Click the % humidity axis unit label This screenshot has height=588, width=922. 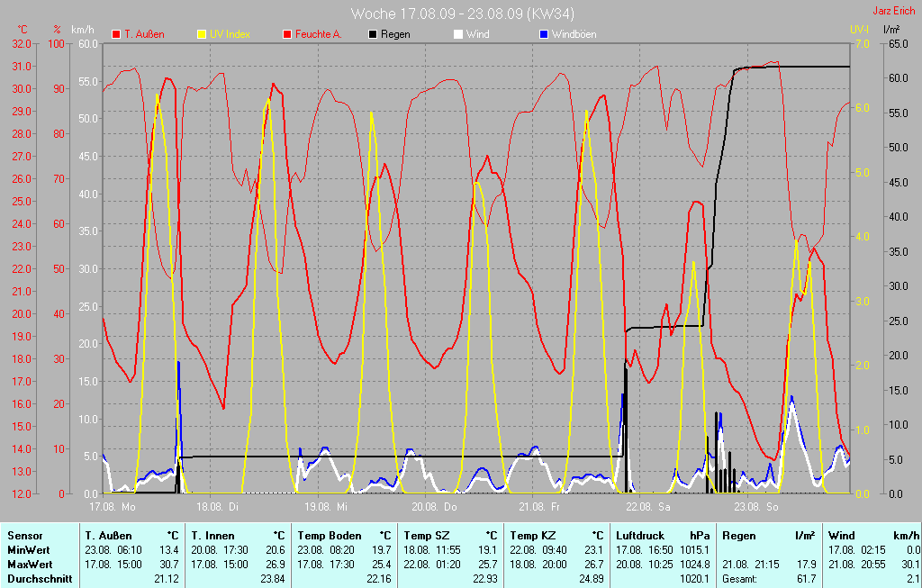pos(57,30)
